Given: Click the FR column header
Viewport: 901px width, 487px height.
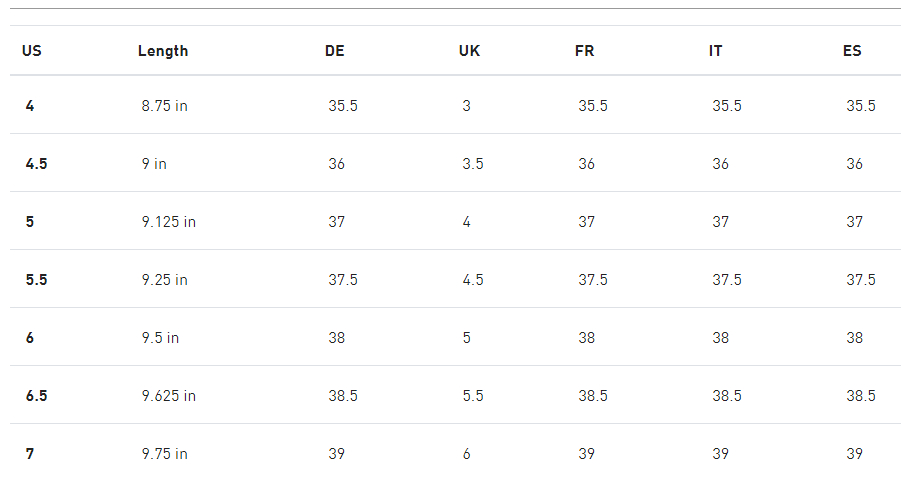Looking at the screenshot, I should pyautogui.click(x=584, y=51).
